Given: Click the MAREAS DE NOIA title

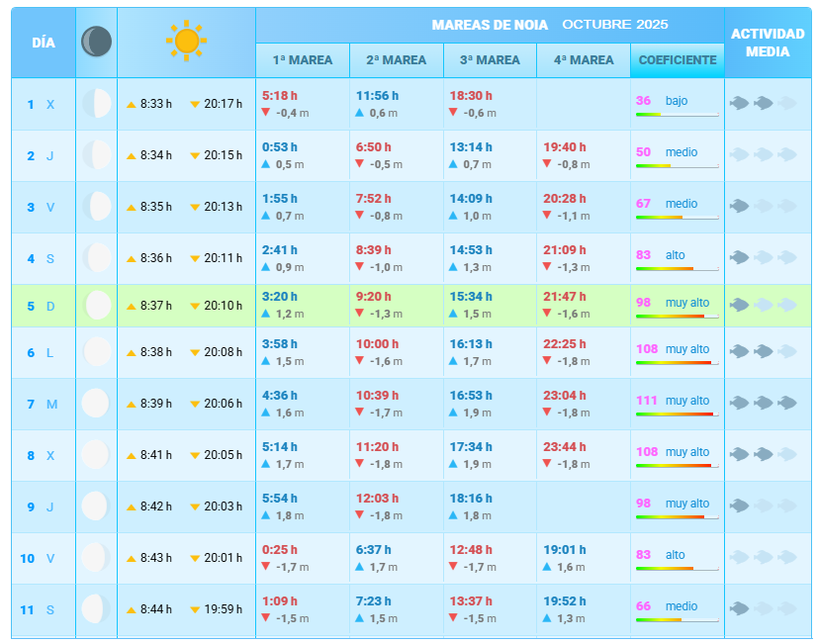Looking at the screenshot, I should click(x=490, y=25).
